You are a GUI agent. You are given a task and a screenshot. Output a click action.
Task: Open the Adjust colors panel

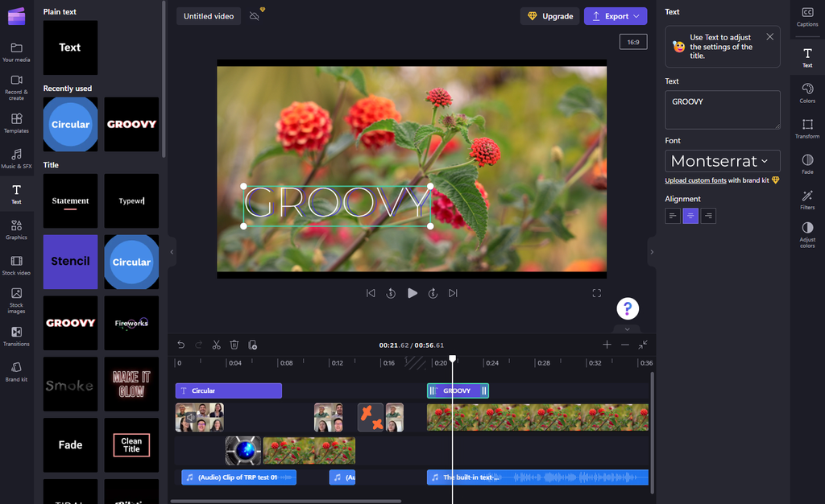tap(807, 234)
